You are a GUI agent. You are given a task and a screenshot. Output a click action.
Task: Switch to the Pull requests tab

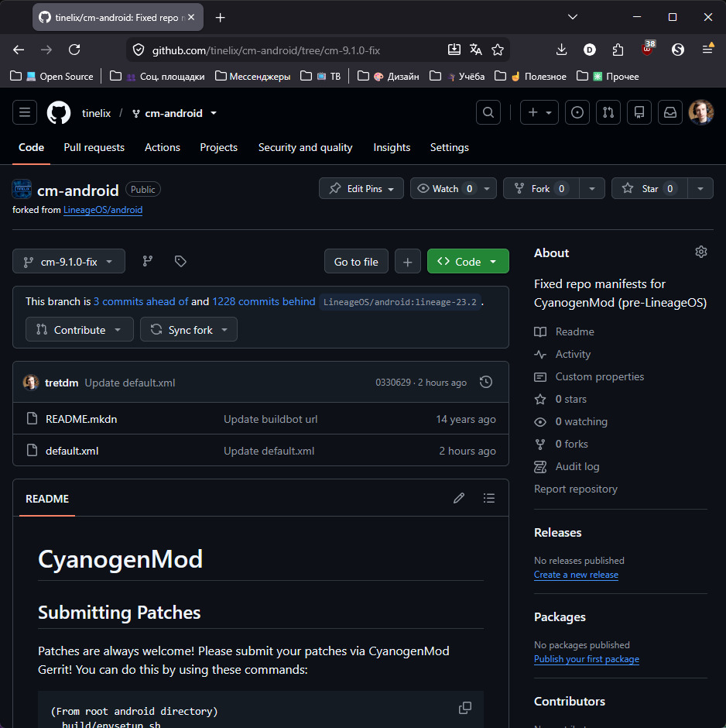coord(94,148)
